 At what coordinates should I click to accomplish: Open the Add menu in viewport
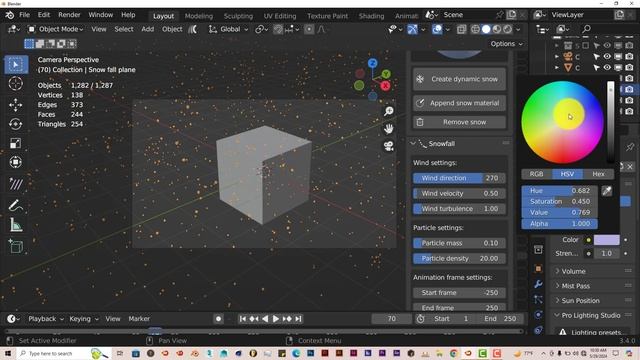(147, 29)
